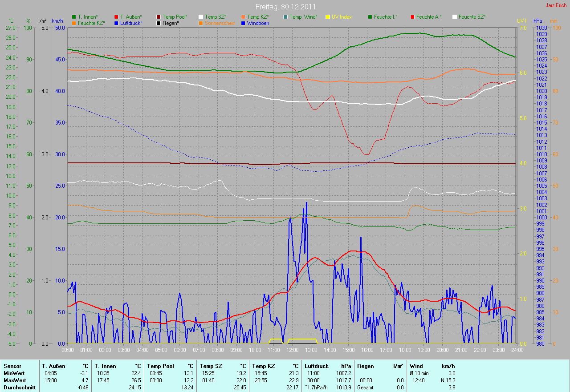Screen dimensions: 570x392
Task: Click the dark red Temp Pool legend square
Action: point(159,17)
